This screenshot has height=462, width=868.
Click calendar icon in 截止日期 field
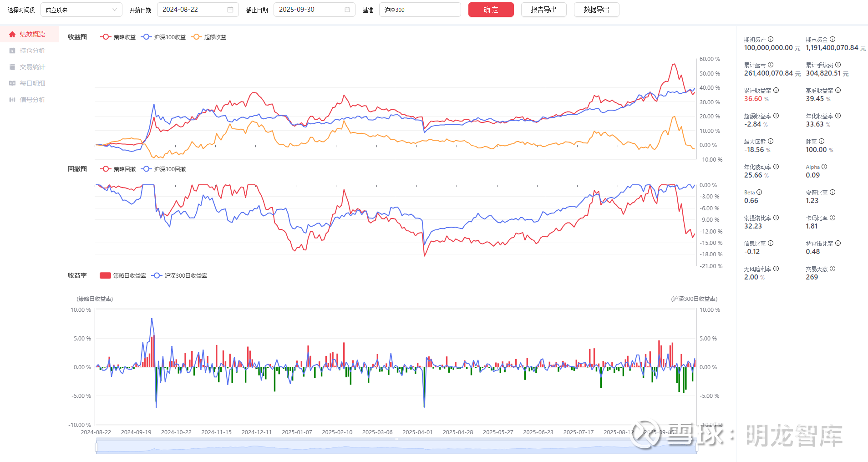[347, 10]
